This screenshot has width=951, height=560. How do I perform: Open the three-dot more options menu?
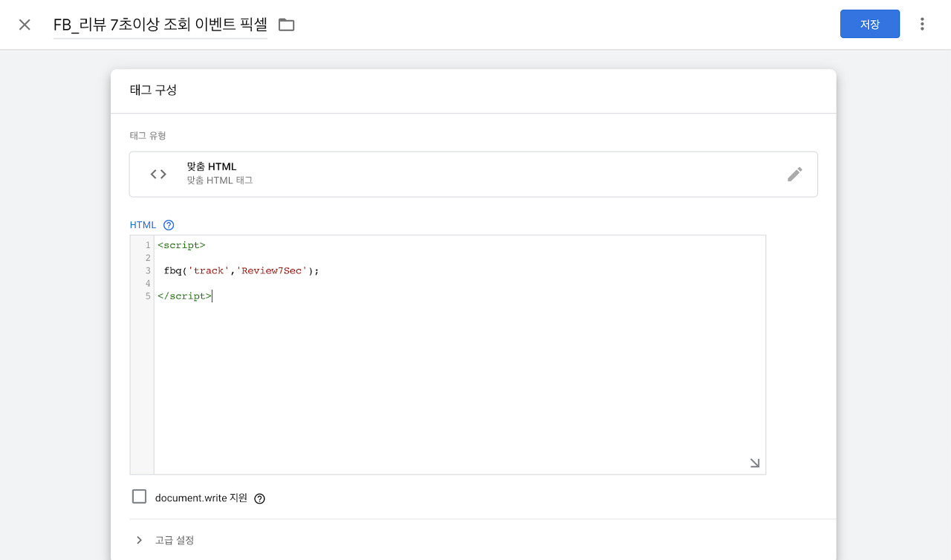[x=922, y=24]
